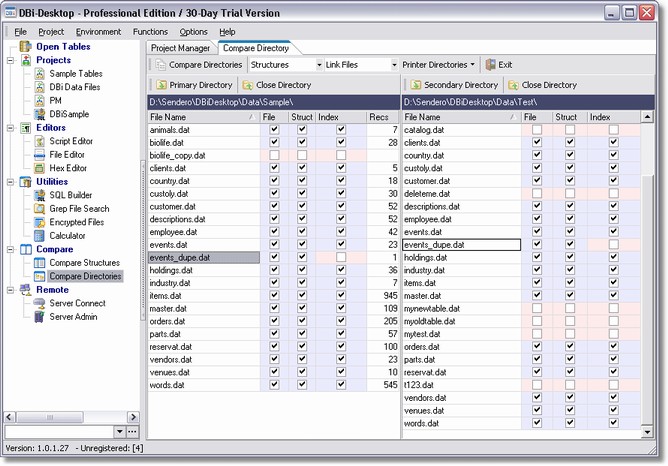Toggle File checkbox for catalog.dat
Viewport: 668px width, 466px height.
point(538,130)
